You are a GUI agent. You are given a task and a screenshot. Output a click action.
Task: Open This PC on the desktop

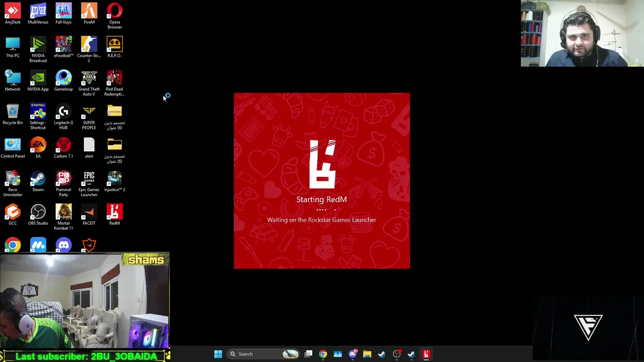pyautogui.click(x=13, y=47)
